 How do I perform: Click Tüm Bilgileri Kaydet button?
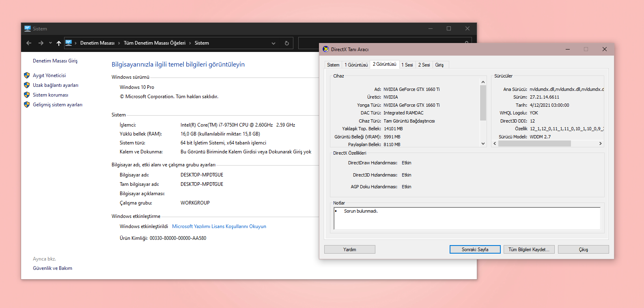pyautogui.click(x=529, y=250)
